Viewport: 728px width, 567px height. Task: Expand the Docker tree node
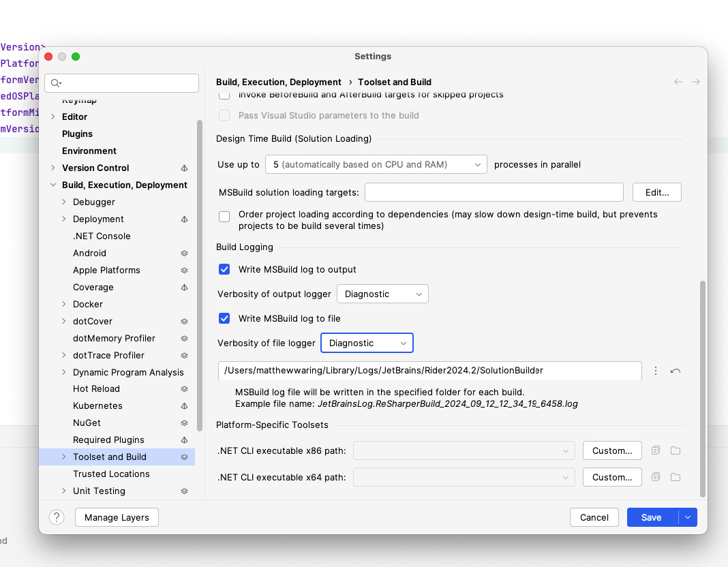[64, 304]
